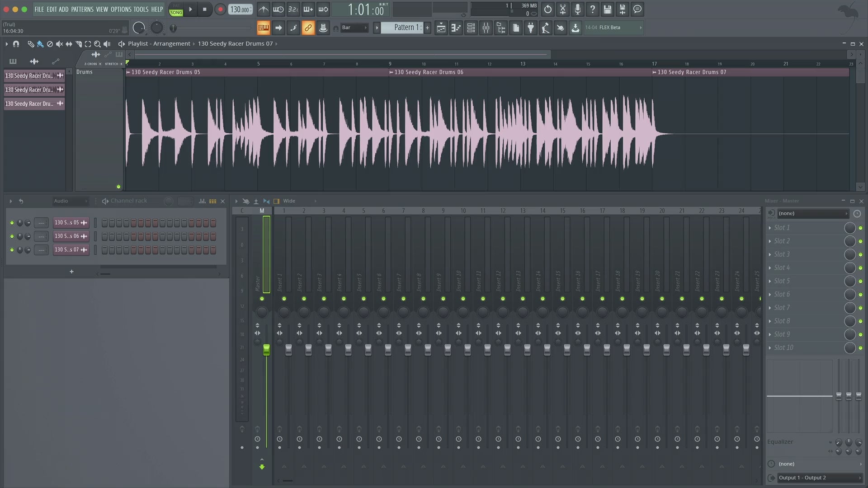Open the playlist view icon
The width and height of the screenshot is (868, 488).
point(441,28)
